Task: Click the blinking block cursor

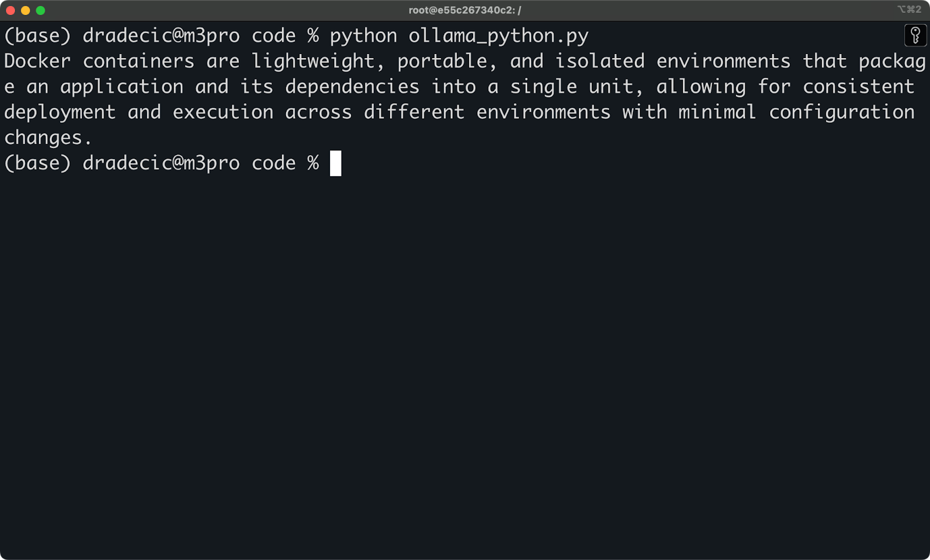Action: tap(336, 163)
